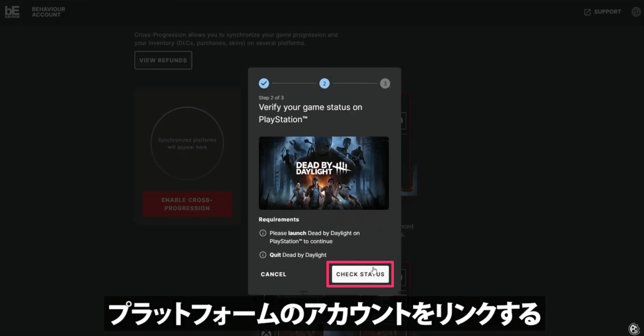This screenshot has height=336, width=644.
Task: Click 'Quit Dead by Daylight' requirement text
Action: coord(298,255)
